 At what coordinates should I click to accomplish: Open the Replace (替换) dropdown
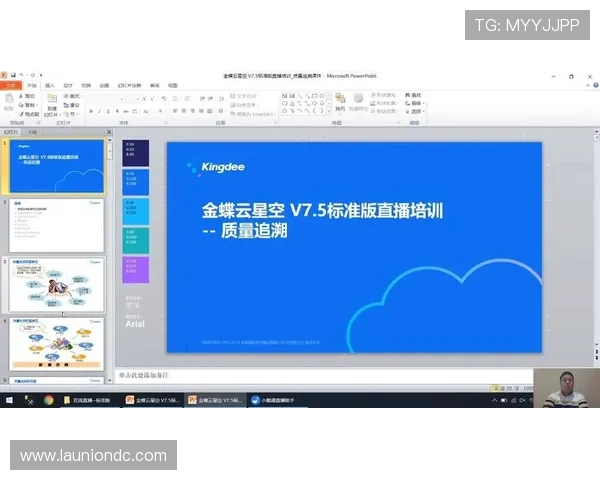[x=415, y=103]
